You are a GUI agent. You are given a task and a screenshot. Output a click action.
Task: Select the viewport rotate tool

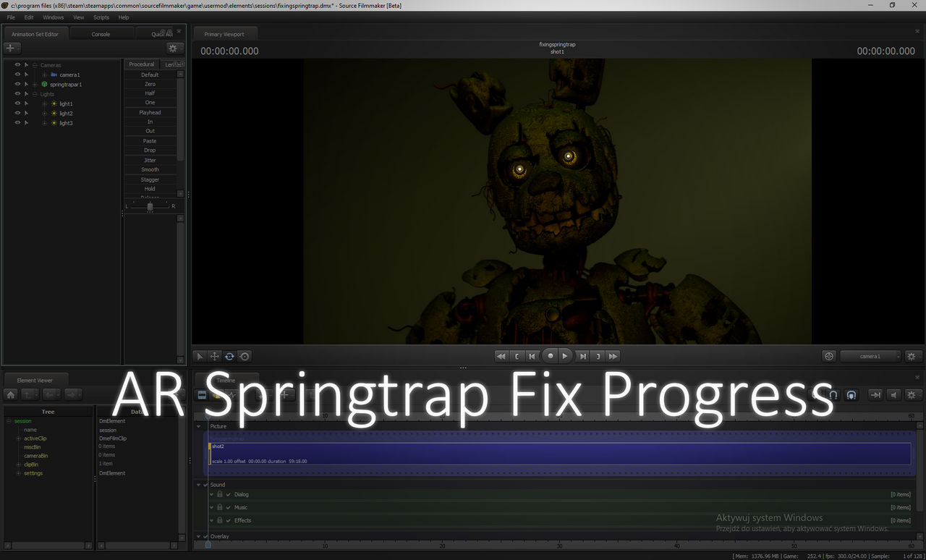[x=229, y=356]
